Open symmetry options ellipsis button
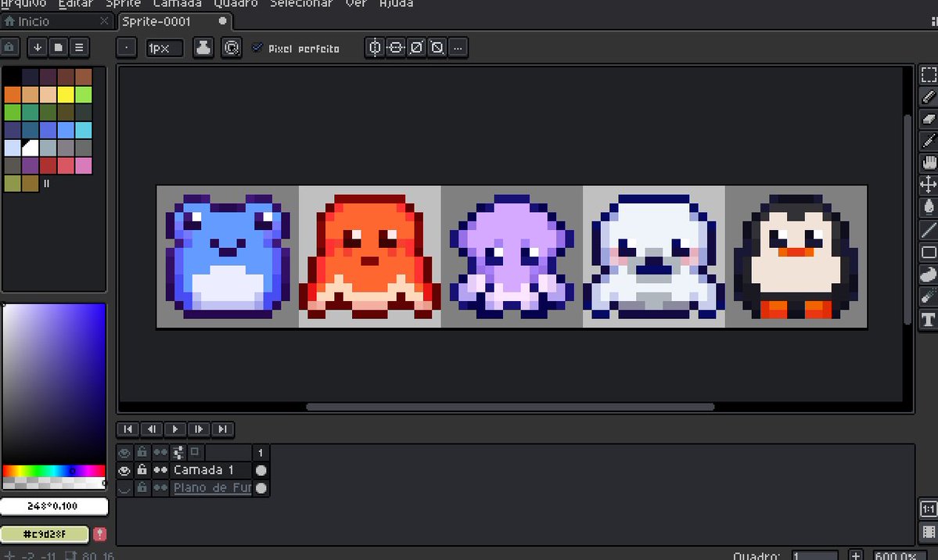Image resolution: width=938 pixels, height=560 pixels. pos(458,47)
